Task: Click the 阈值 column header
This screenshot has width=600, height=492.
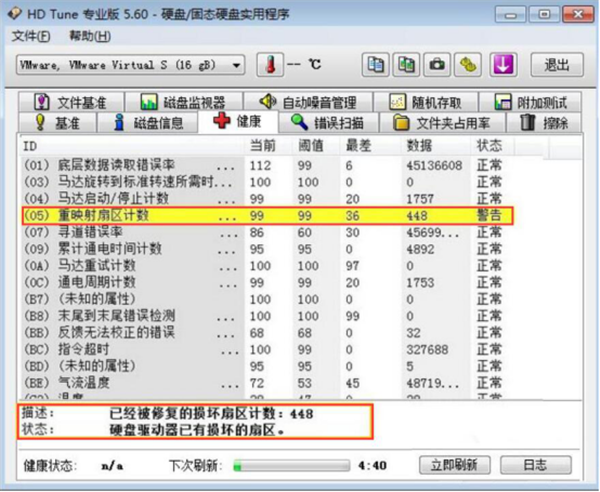Action: point(316,146)
